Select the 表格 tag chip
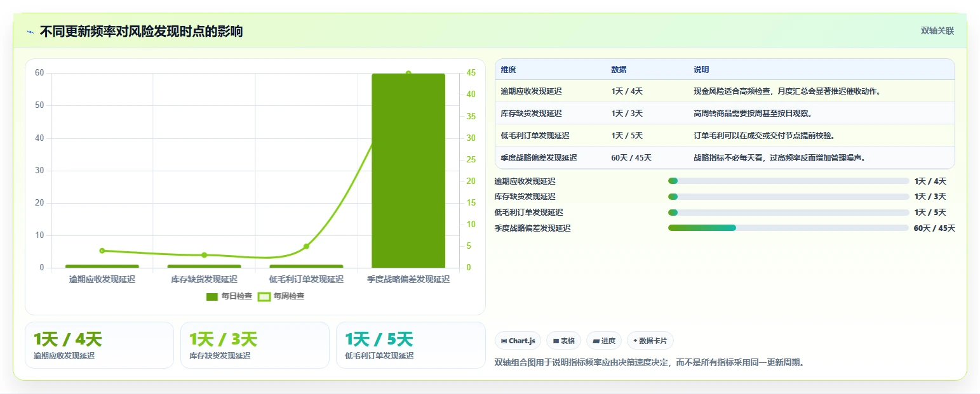The height and width of the screenshot is (394, 980). click(x=563, y=341)
